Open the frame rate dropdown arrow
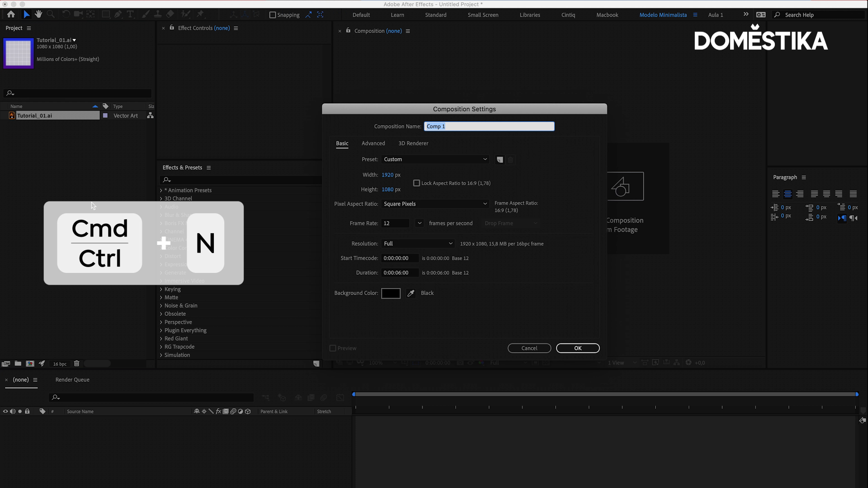The image size is (868, 488). [420, 223]
